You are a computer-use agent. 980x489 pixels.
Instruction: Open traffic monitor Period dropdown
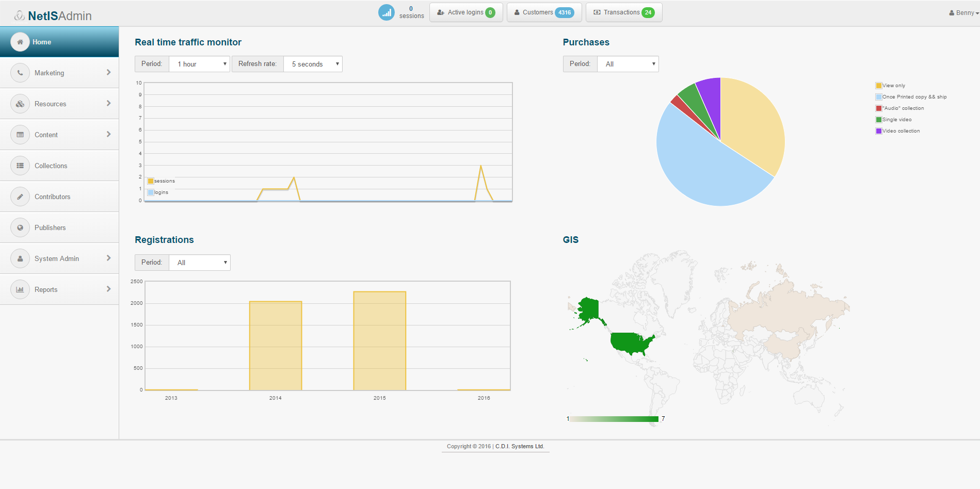pyautogui.click(x=200, y=64)
